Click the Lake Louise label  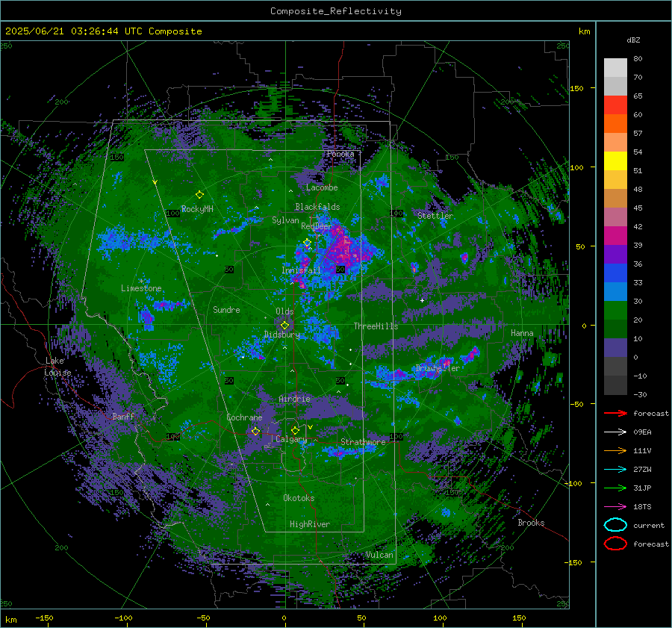coord(57,367)
